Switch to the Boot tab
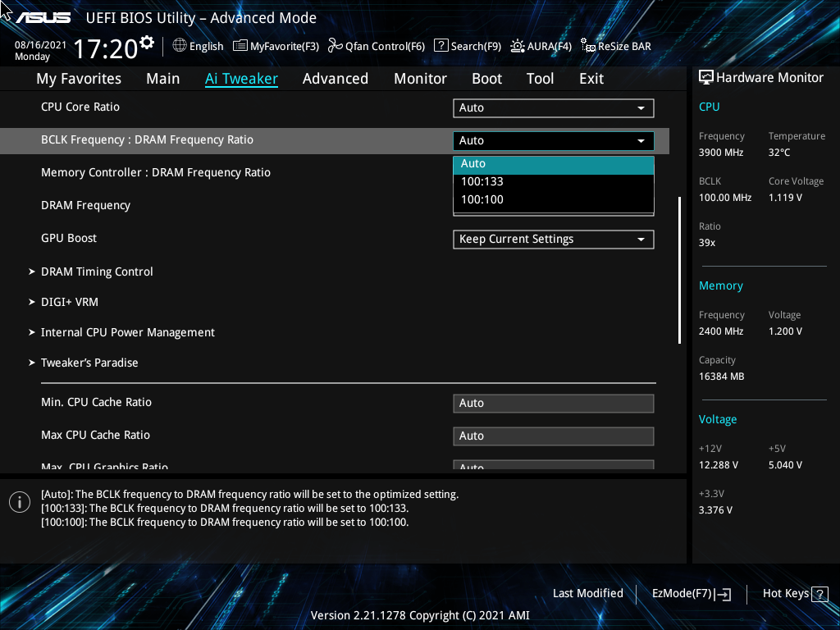 (487, 79)
